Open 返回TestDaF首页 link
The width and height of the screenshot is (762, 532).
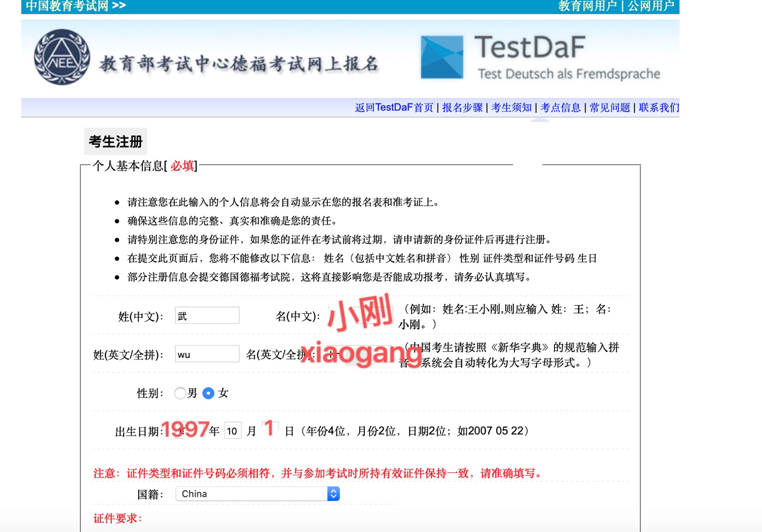tap(394, 107)
